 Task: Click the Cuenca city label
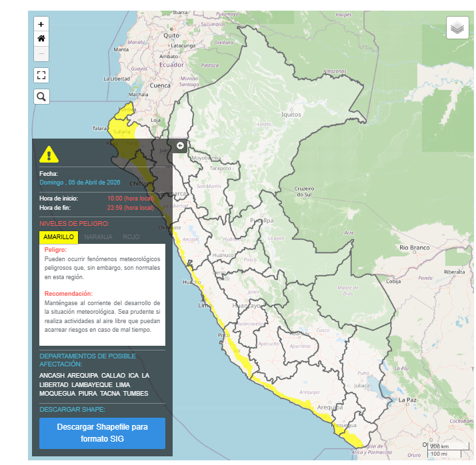(160, 85)
